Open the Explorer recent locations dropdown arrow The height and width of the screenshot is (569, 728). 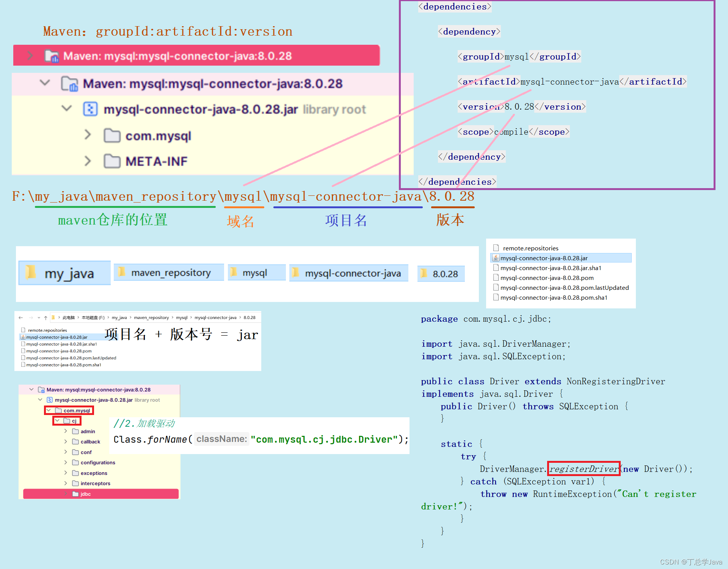(x=39, y=318)
